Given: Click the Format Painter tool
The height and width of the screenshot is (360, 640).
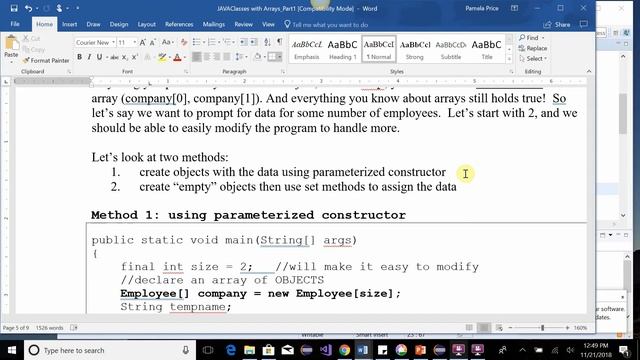Looking at the screenshot, I should click(x=46, y=60).
